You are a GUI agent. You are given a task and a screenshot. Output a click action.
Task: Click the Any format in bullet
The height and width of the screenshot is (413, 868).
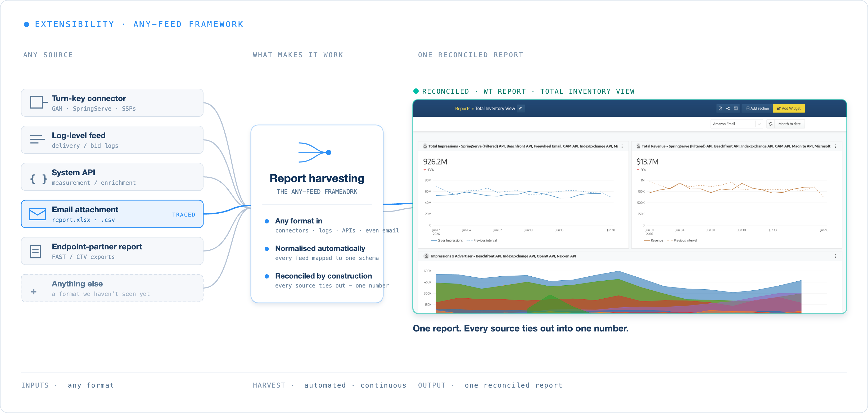[299, 221]
